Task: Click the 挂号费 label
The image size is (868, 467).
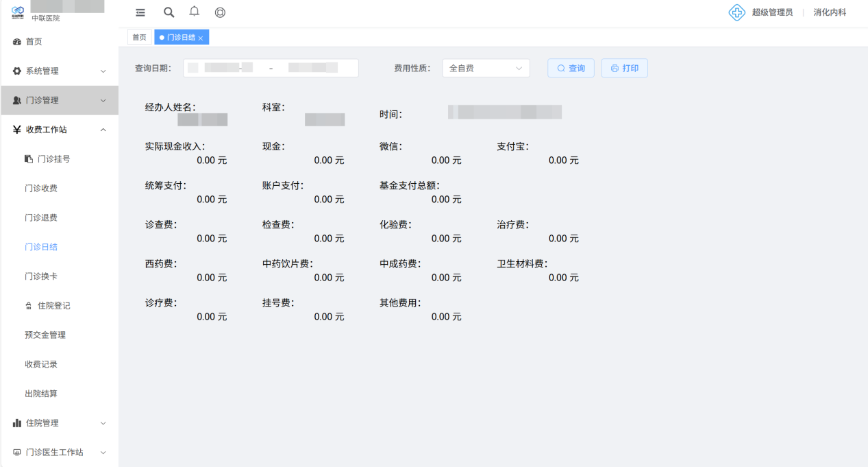Action: click(x=278, y=302)
